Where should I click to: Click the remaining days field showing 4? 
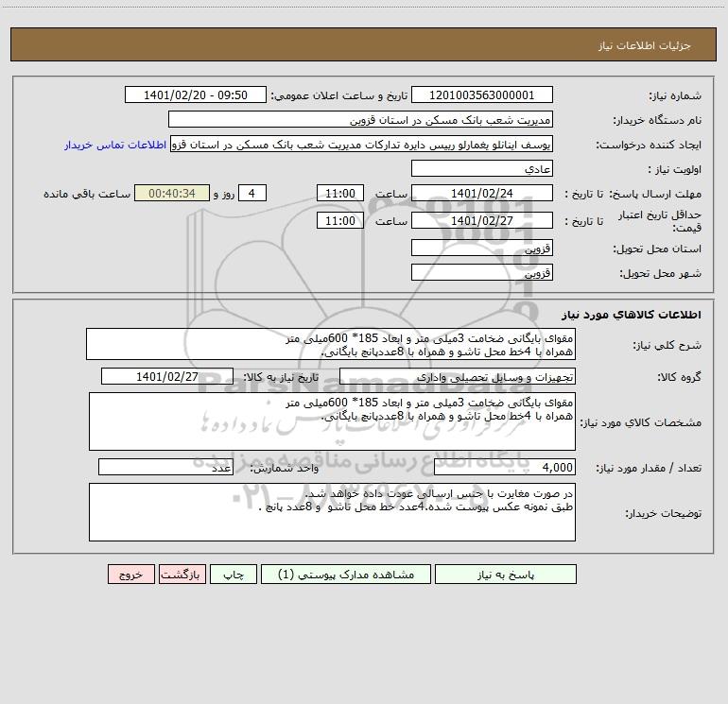pyautogui.click(x=252, y=193)
